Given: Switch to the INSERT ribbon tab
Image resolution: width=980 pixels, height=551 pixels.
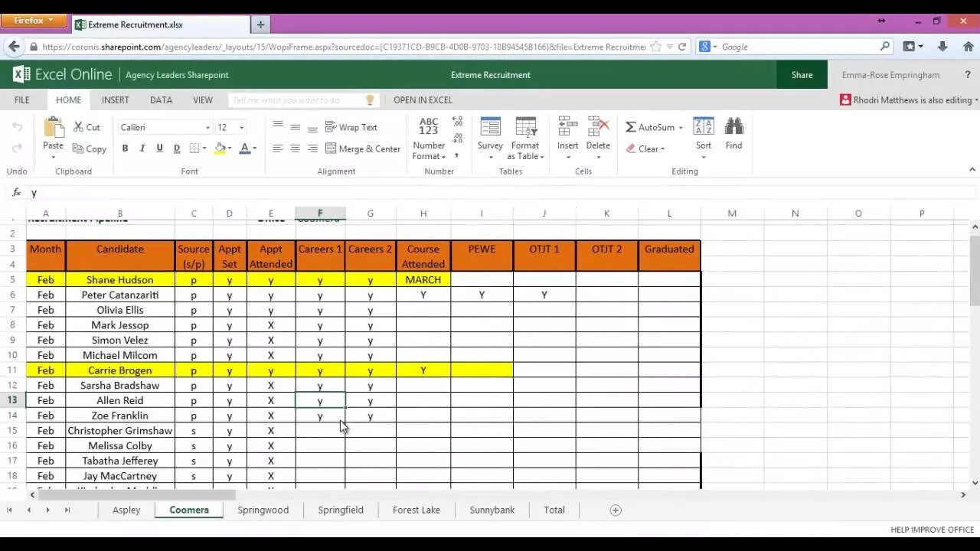Looking at the screenshot, I should coord(116,100).
